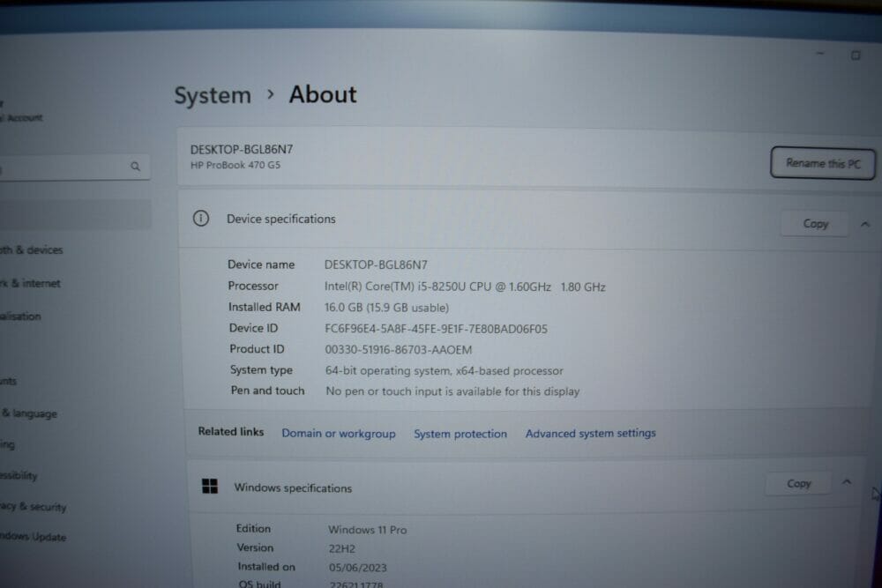Select the Device ID value FC6F96E4
The image size is (882, 588).
pos(436,329)
